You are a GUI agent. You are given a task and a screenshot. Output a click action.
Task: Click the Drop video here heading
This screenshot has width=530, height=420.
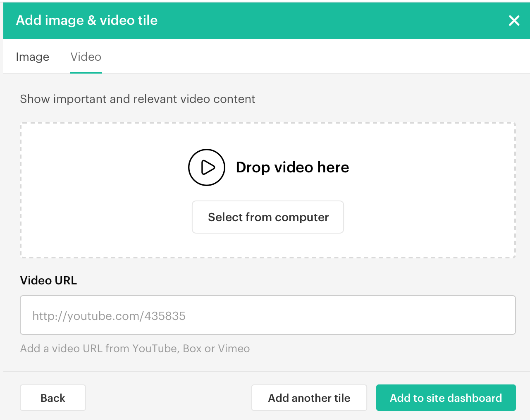(x=292, y=167)
